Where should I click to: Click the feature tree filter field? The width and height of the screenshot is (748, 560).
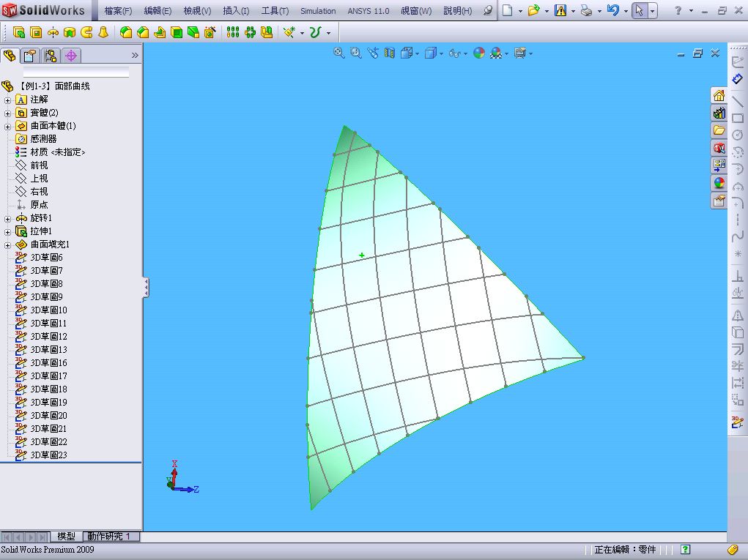point(76,72)
